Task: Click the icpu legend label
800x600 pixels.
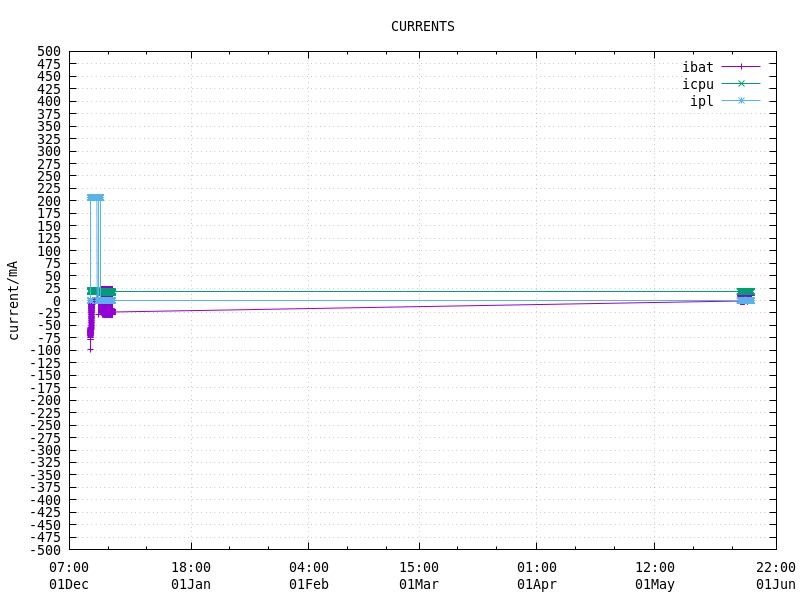Action: (698, 84)
